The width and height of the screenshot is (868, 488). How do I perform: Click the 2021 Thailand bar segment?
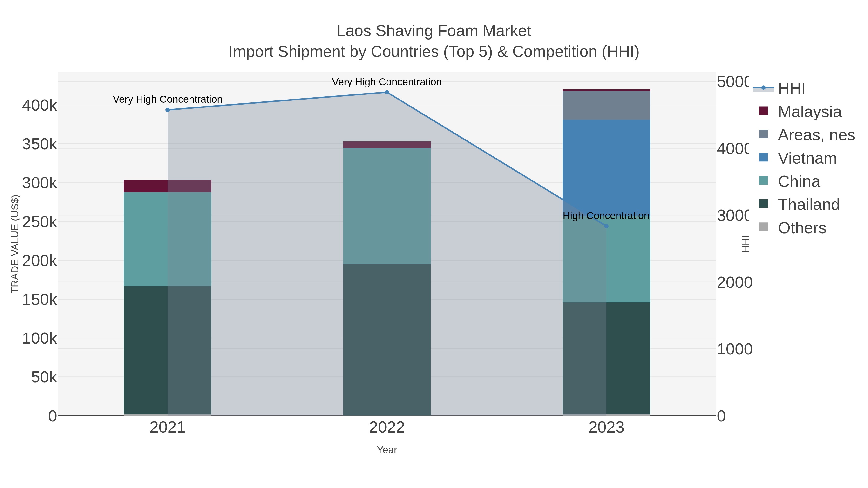coord(168,350)
